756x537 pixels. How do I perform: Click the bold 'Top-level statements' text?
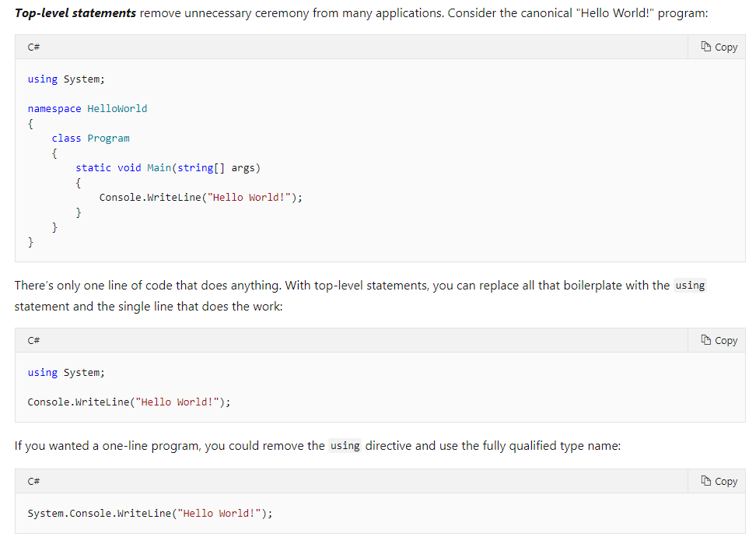coord(75,14)
